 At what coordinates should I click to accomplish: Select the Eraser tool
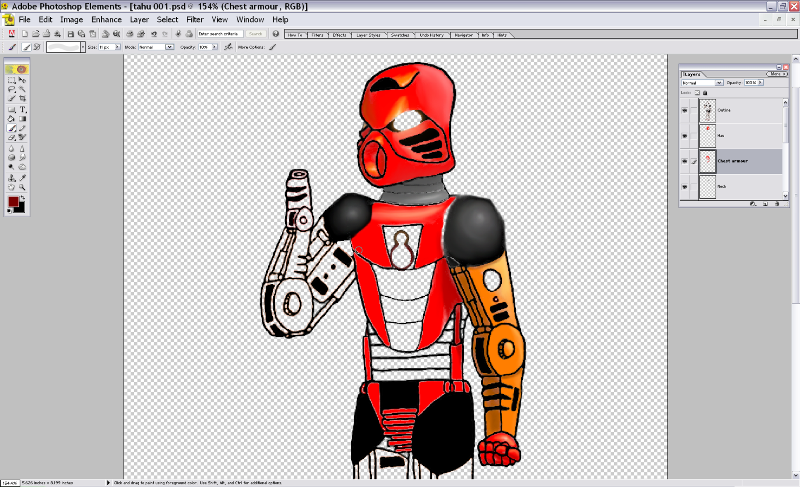tap(11, 137)
